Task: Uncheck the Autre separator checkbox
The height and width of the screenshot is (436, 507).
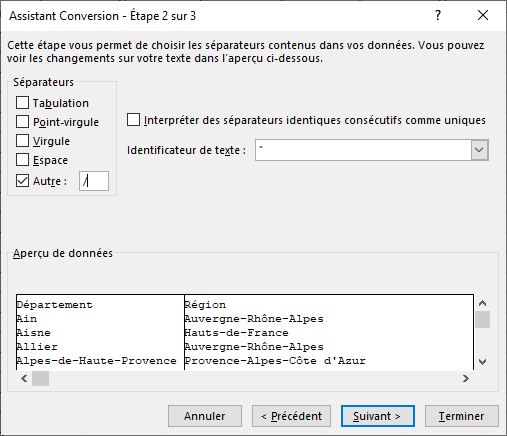Action: pyautogui.click(x=22, y=181)
